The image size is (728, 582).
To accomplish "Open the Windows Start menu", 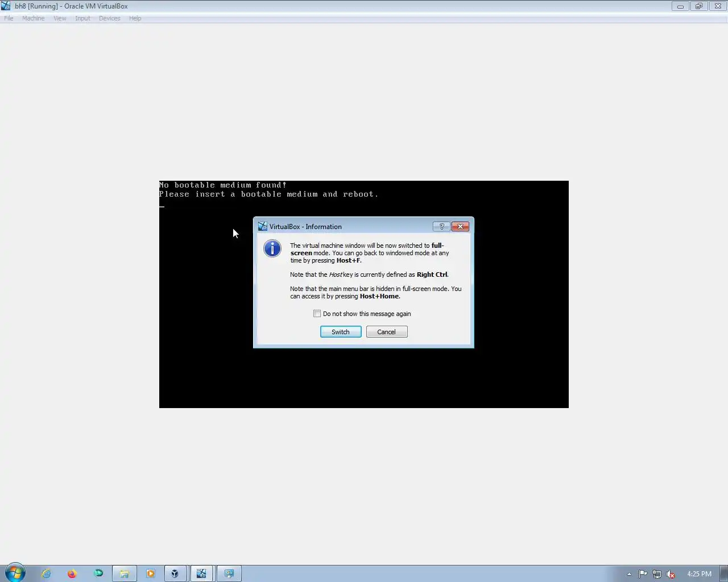I will pyautogui.click(x=15, y=573).
